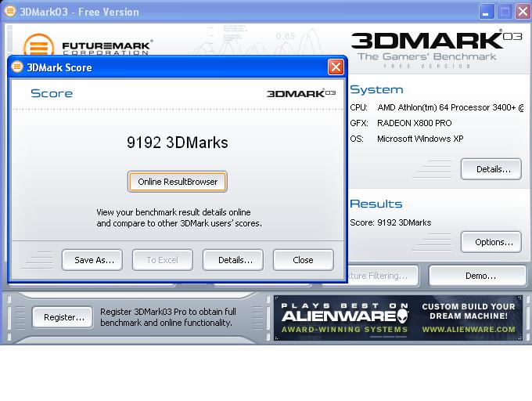
Task: Click the Futuremark Corporation logo
Action: tap(87, 45)
